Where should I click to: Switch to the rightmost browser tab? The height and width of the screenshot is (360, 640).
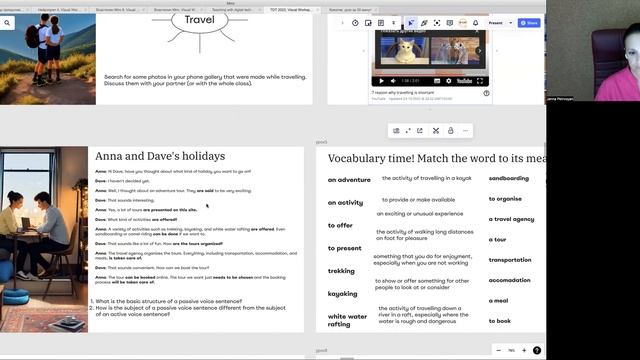click(351, 9)
